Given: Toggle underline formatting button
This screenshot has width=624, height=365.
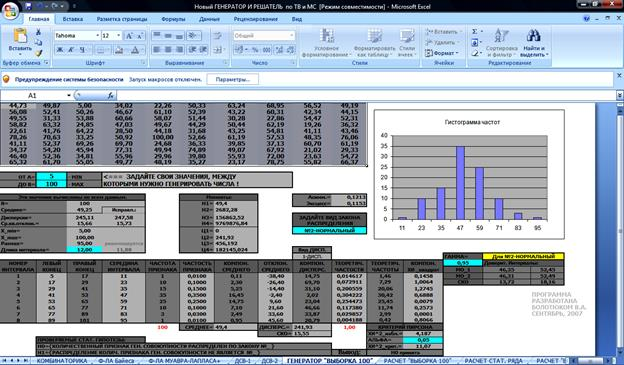Looking at the screenshot, I should 82,50.
